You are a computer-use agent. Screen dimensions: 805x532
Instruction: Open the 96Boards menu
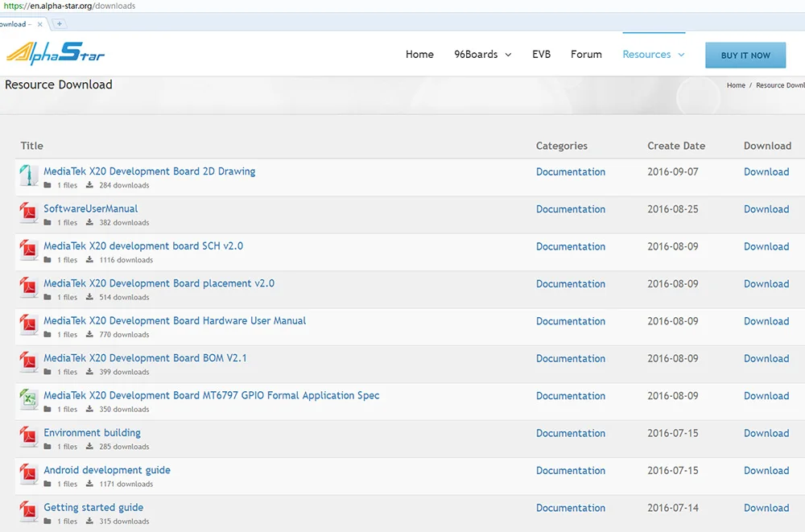476,55
